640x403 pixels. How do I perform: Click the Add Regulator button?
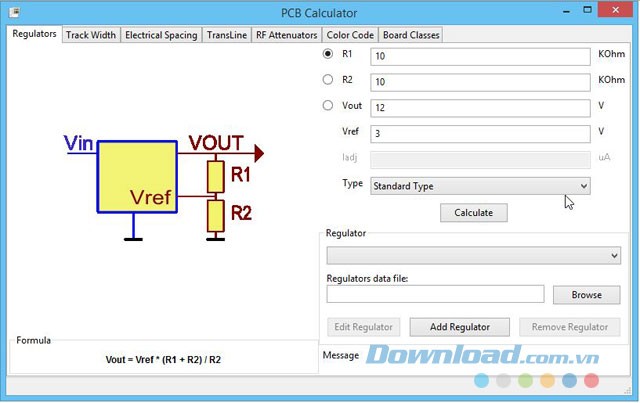pos(460,327)
